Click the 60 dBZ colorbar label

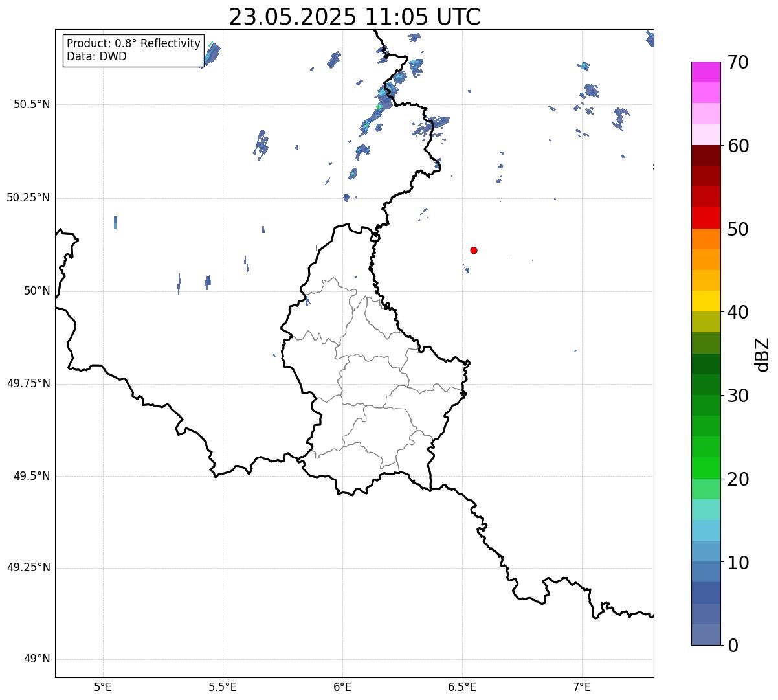tap(738, 146)
